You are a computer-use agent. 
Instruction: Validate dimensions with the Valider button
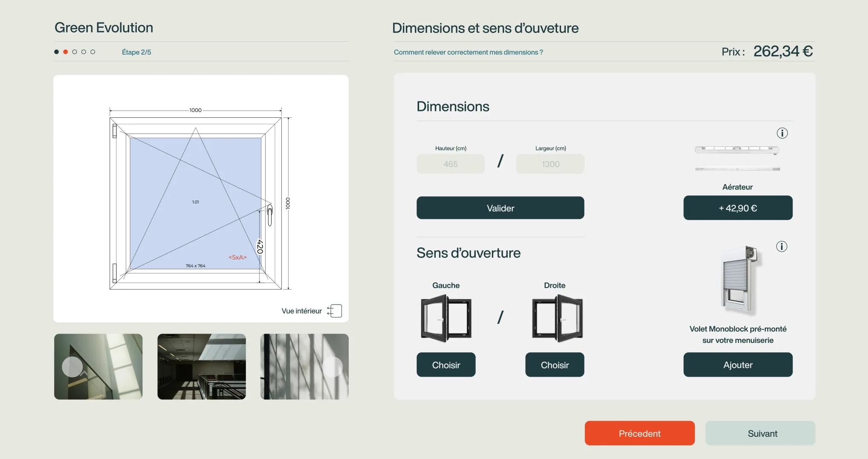[500, 208]
